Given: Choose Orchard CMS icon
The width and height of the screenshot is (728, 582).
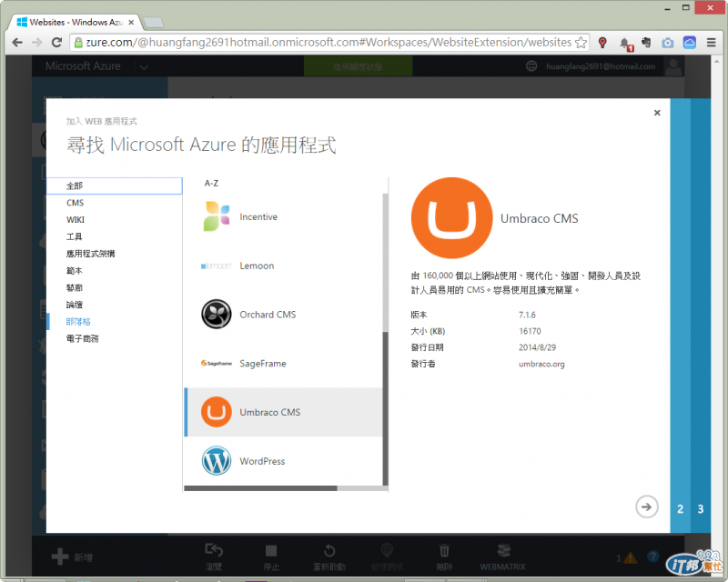Looking at the screenshot, I should [217, 315].
